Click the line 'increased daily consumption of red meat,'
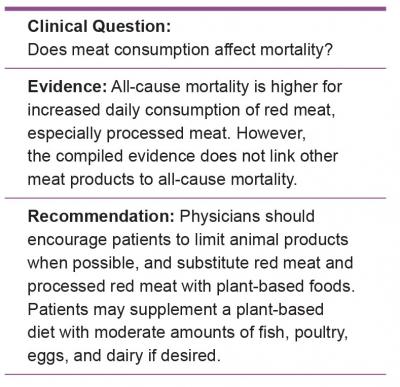This screenshot has width=400, height=387. 181,110
